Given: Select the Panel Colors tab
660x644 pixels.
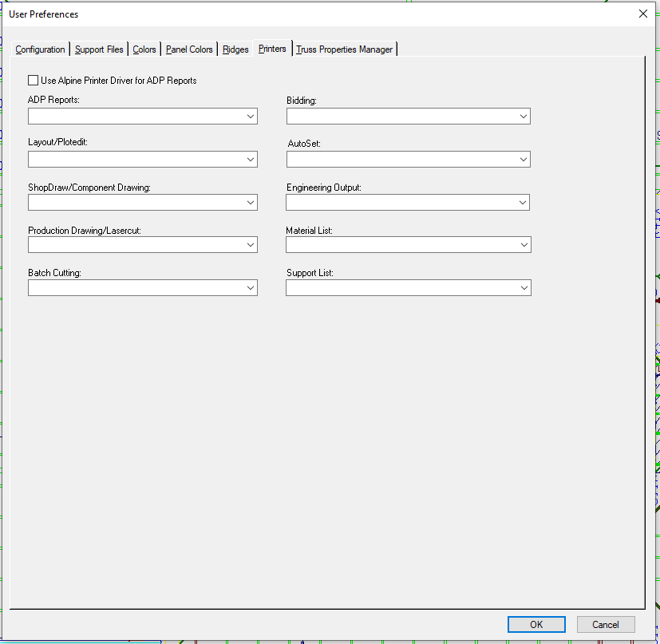Looking at the screenshot, I should coord(189,49).
